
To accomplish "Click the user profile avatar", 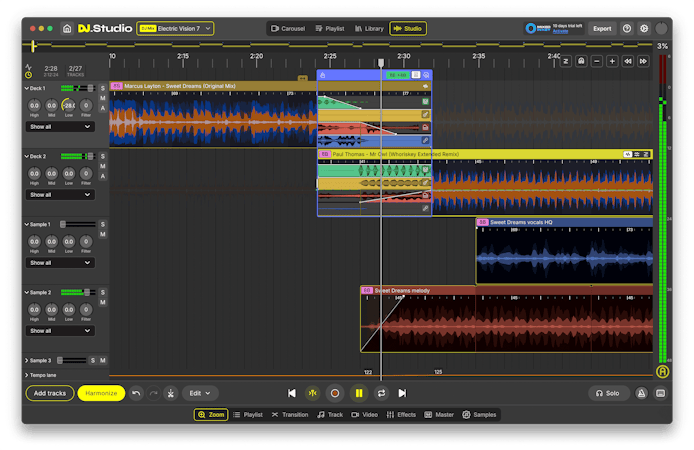I will coord(661,29).
